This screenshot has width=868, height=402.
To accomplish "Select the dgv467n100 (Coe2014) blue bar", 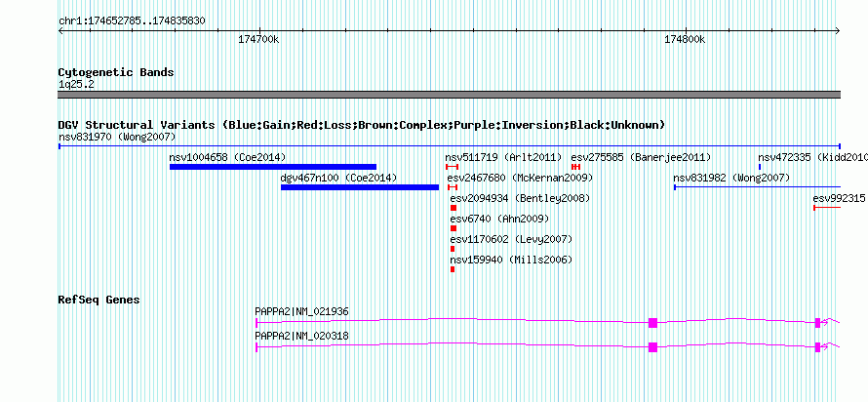I will click(360, 187).
